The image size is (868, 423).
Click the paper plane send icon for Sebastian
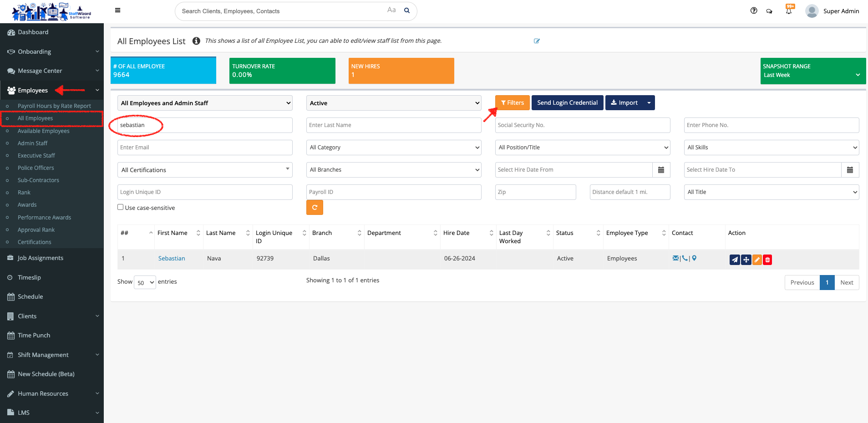click(735, 260)
